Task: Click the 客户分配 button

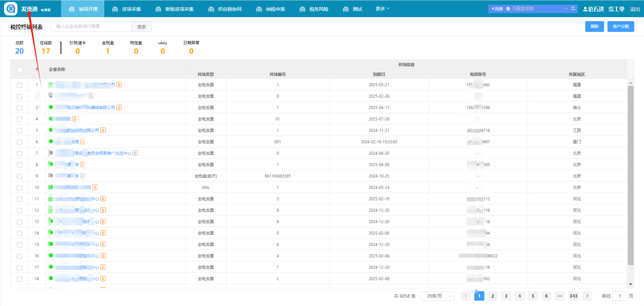Action: pos(621,27)
